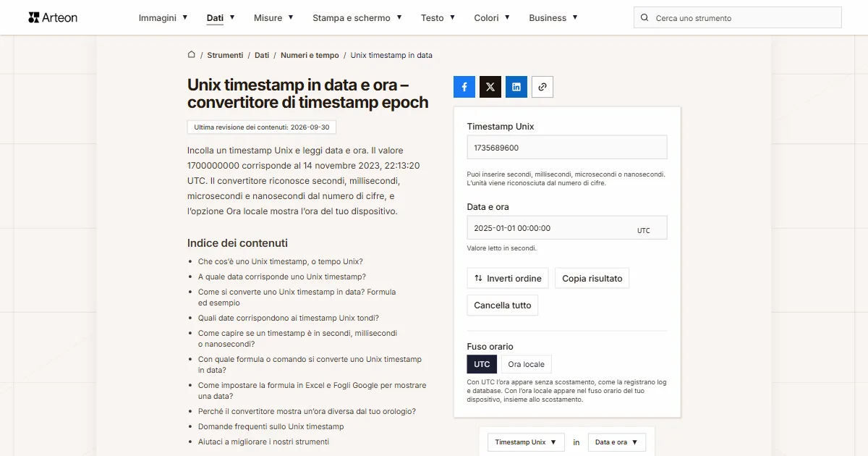
Task: Open 'Perché il convertitore mostra un'ora diversa' link
Action: pos(307,411)
